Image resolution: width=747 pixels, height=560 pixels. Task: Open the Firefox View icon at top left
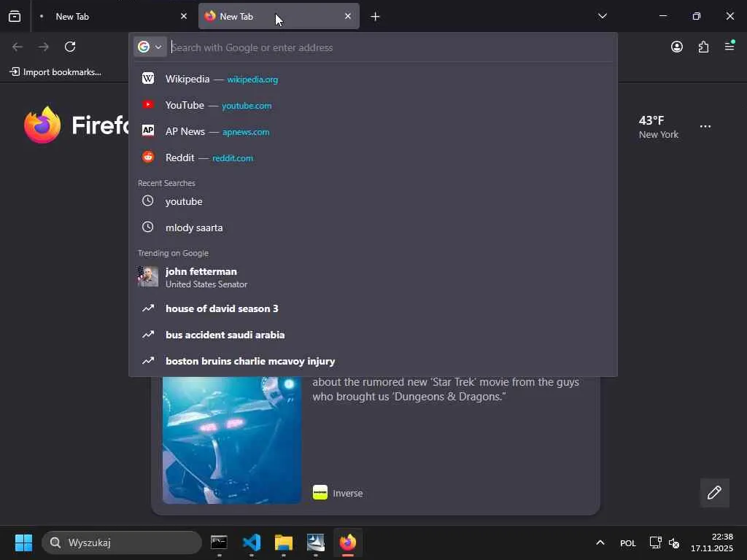15,16
